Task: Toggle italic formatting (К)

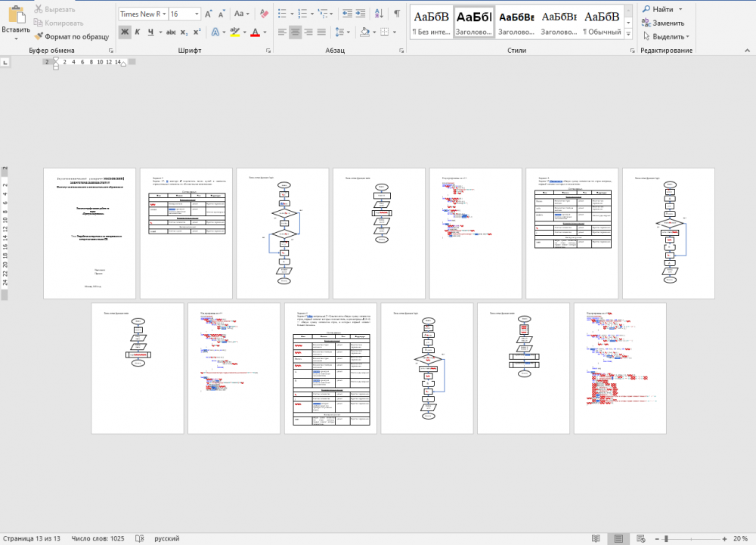Action: 138,32
